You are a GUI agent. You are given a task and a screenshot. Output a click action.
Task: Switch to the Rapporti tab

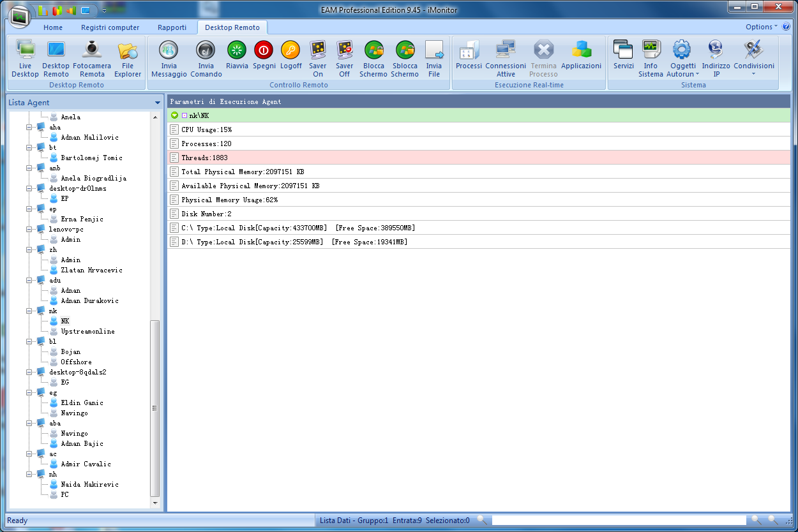pos(172,27)
